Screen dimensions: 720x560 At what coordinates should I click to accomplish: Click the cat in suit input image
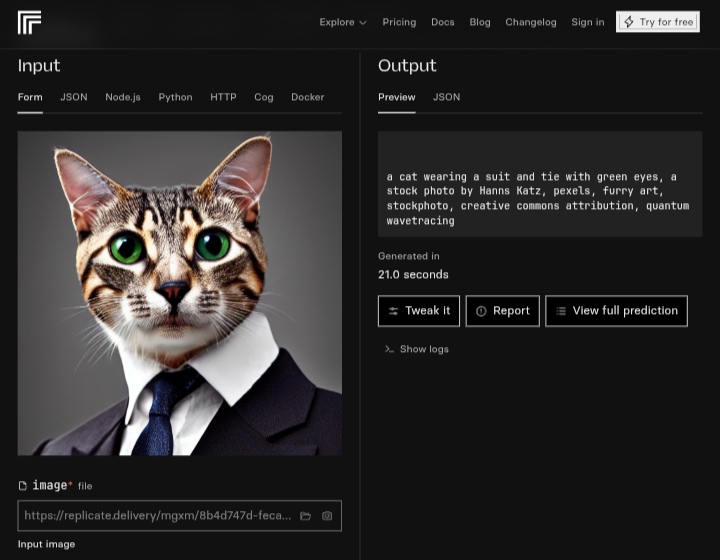click(x=180, y=293)
